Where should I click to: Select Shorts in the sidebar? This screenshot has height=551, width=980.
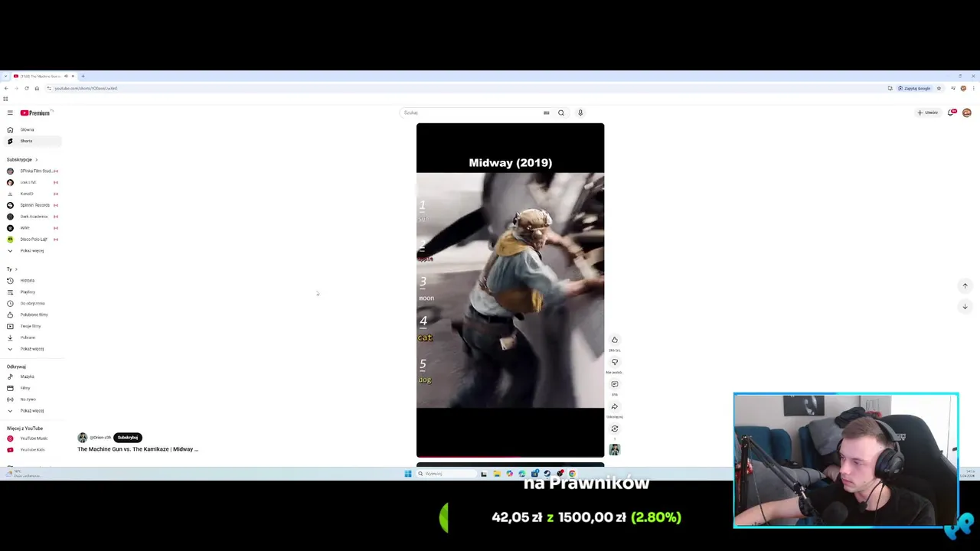(31, 141)
